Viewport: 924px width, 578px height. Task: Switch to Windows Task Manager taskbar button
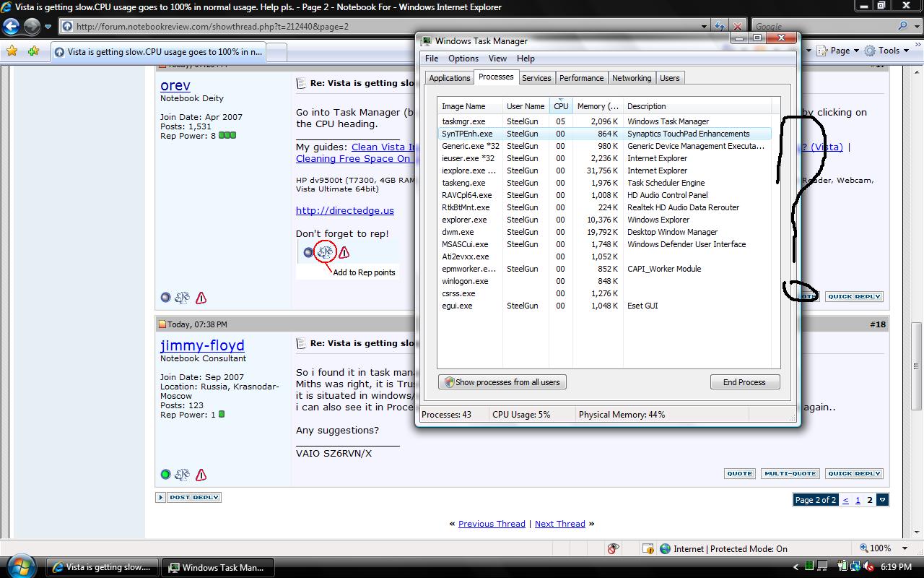(217, 567)
